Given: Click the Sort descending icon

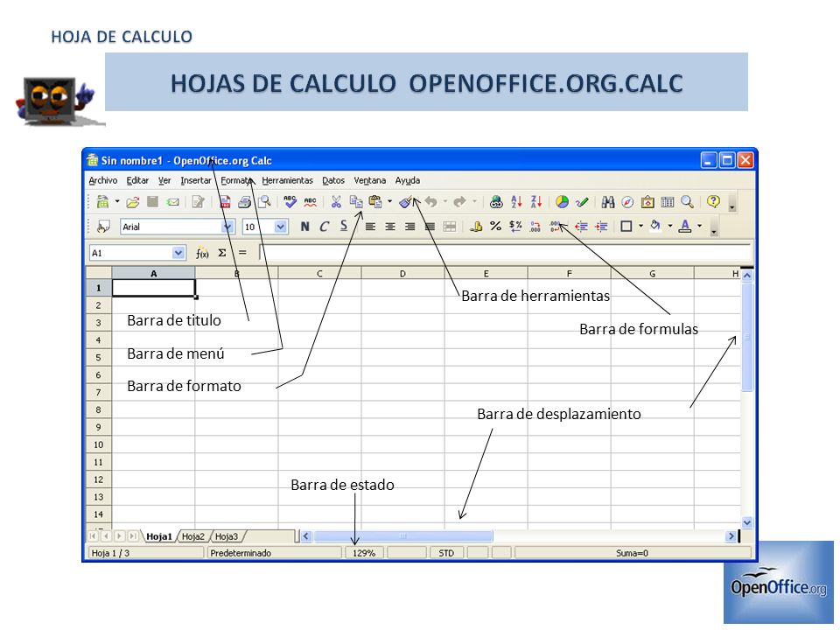Looking at the screenshot, I should point(536,202).
